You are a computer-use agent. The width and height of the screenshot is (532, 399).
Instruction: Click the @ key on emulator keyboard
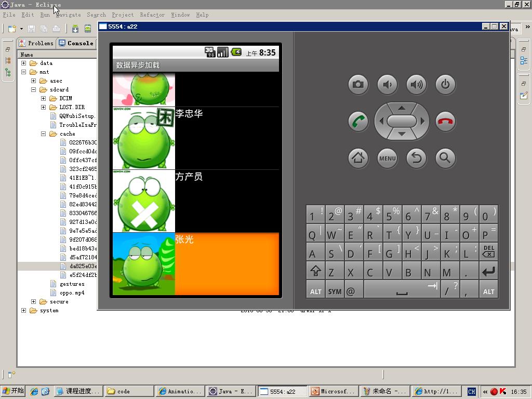(x=353, y=289)
